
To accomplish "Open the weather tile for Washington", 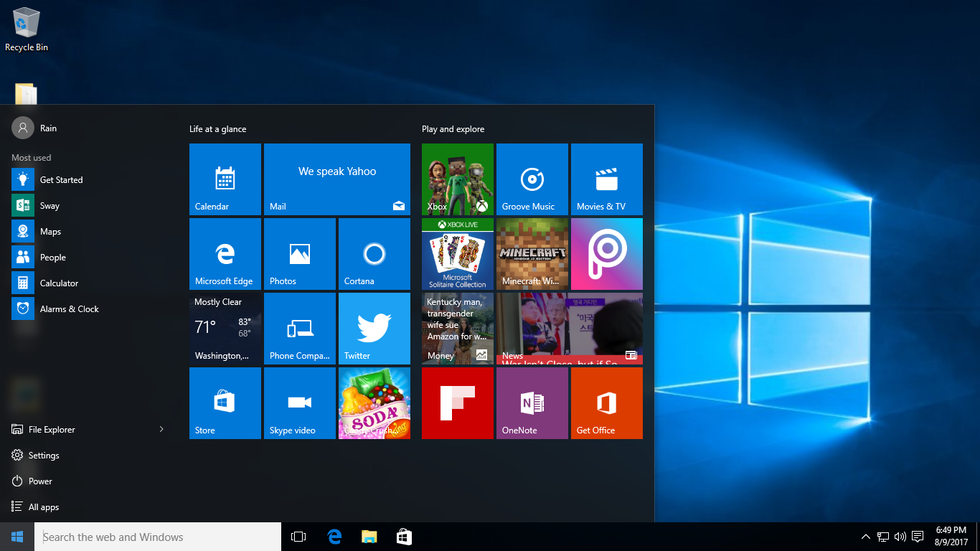I will [225, 329].
